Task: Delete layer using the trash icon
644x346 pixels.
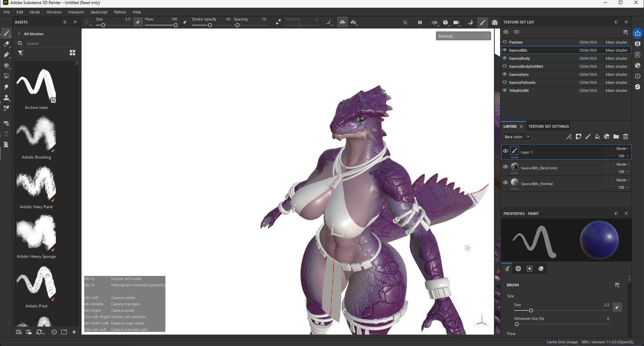Action: click(x=625, y=137)
